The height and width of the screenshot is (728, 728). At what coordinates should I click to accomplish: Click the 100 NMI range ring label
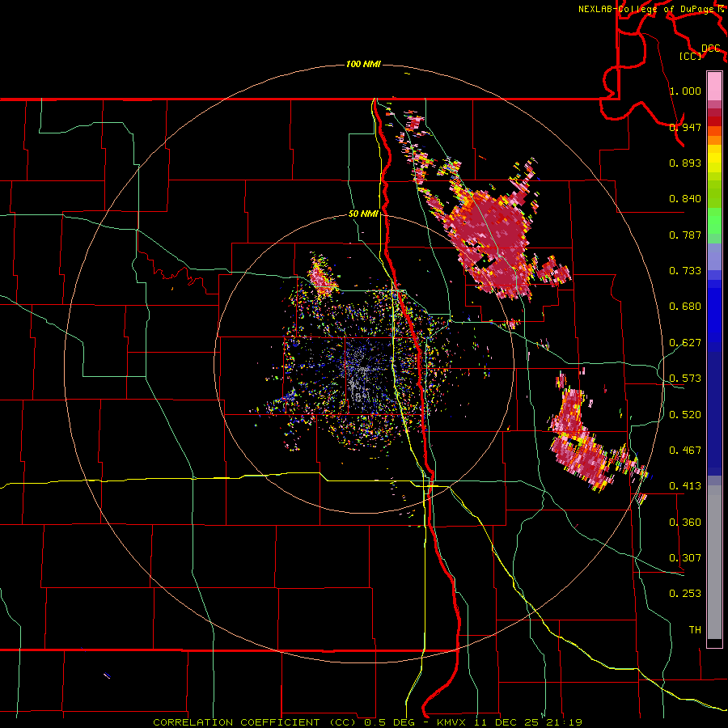[x=363, y=64]
